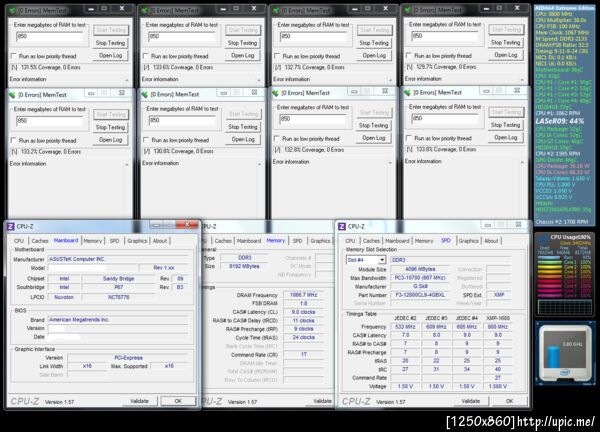Image resolution: width=600 pixels, height=432 pixels.
Task: Select the Graphics tab in the middle CPU-Z Memory window
Action: [320, 241]
